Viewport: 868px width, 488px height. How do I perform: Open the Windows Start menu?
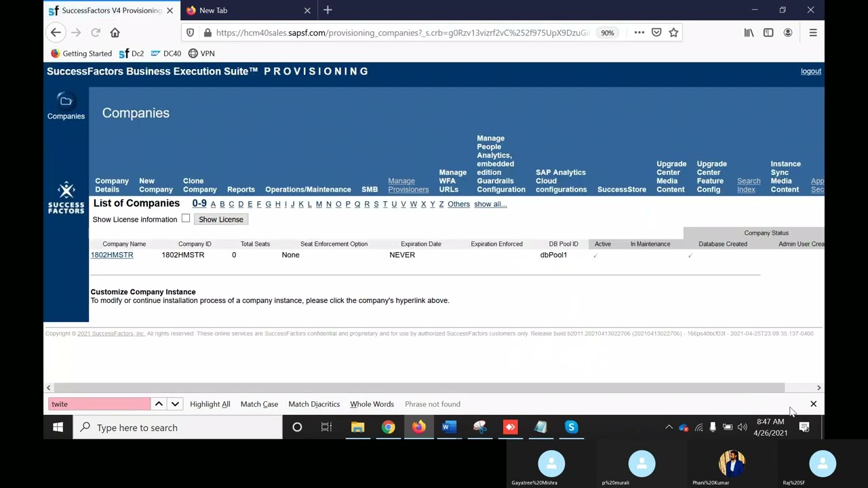tap(58, 428)
